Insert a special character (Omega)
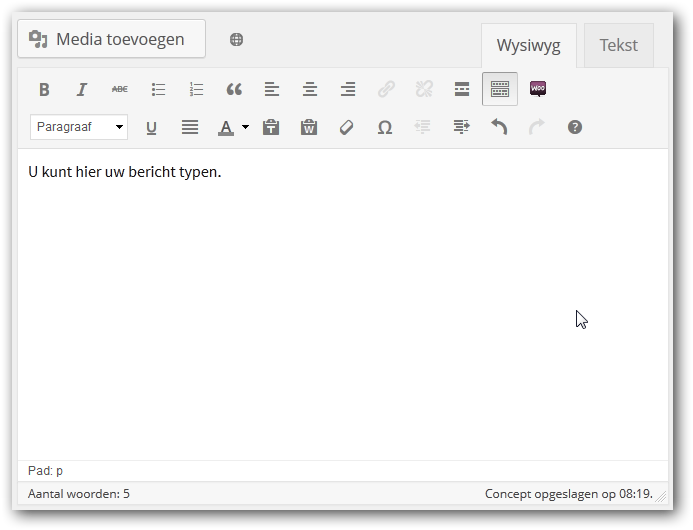The width and height of the screenshot is (693, 530). [x=385, y=127]
